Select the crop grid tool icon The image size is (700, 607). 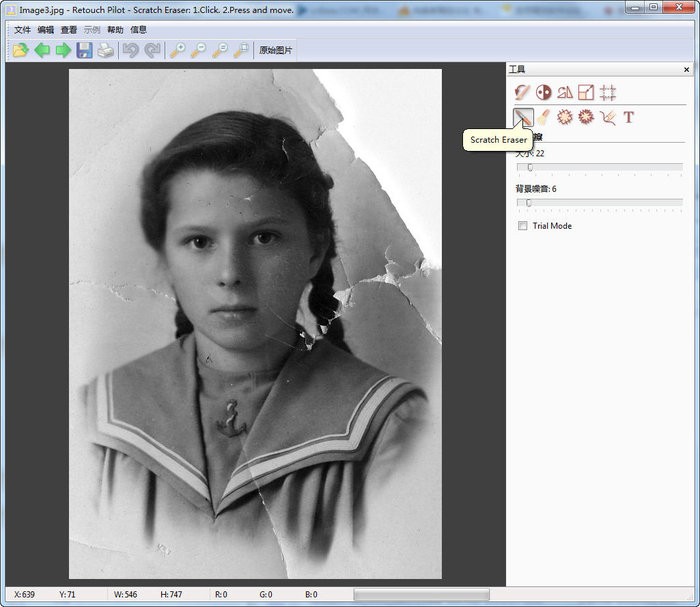(x=607, y=92)
